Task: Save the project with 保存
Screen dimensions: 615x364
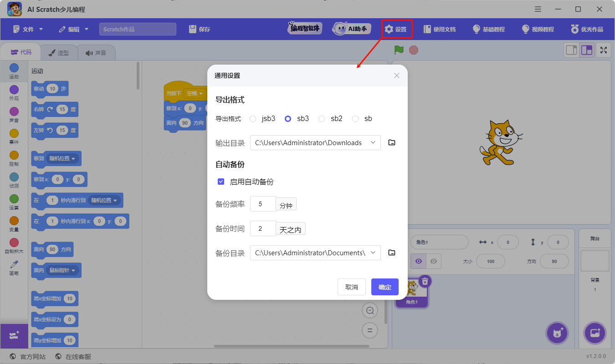Action: 200,29
